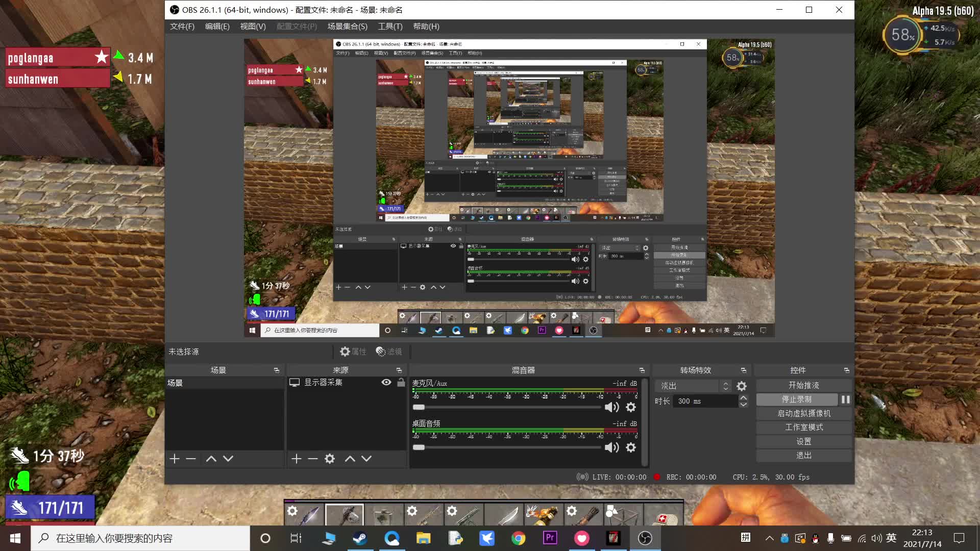The width and height of the screenshot is (980, 551).
Task: Add a new scene with plus icon
Action: 175,459
